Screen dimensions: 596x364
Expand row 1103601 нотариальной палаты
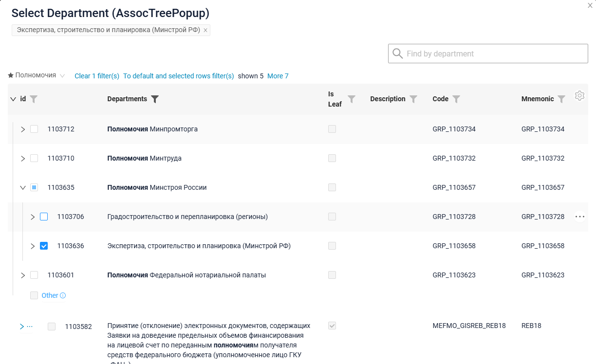pyautogui.click(x=23, y=275)
